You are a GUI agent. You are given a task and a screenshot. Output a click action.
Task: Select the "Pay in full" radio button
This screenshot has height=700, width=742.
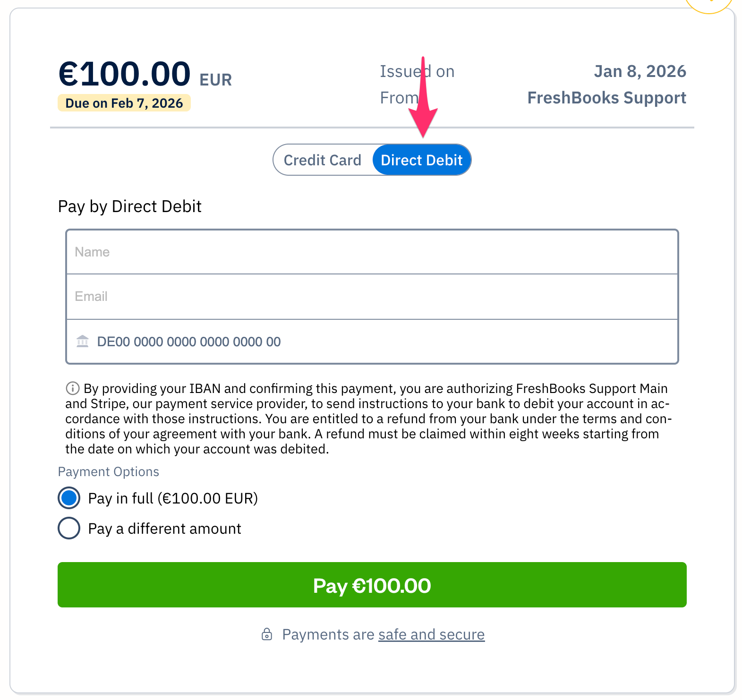click(68, 498)
